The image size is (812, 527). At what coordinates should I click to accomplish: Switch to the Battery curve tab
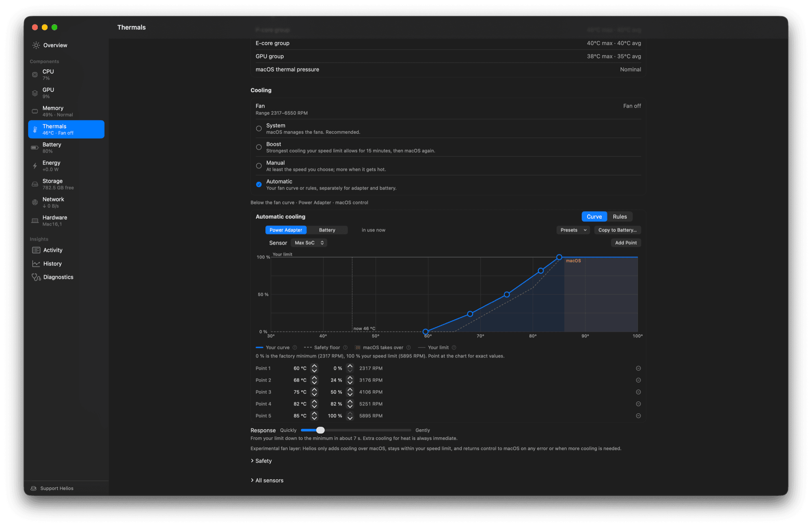coord(327,230)
